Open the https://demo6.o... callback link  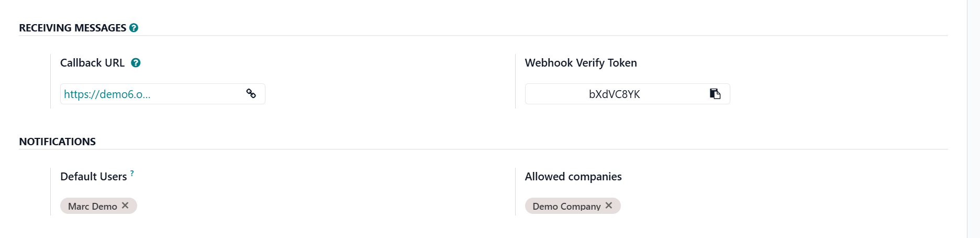107,94
